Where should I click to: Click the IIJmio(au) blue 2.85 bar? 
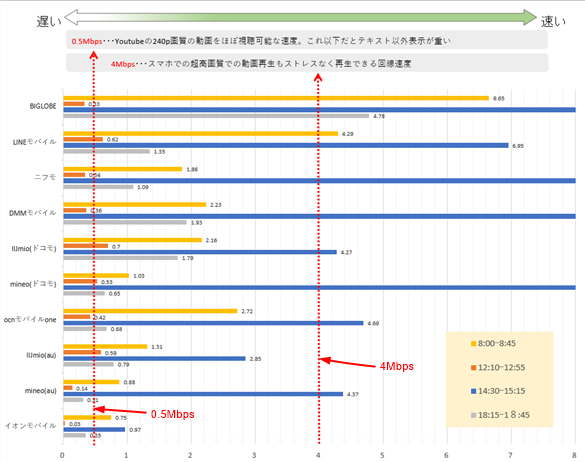(154, 359)
